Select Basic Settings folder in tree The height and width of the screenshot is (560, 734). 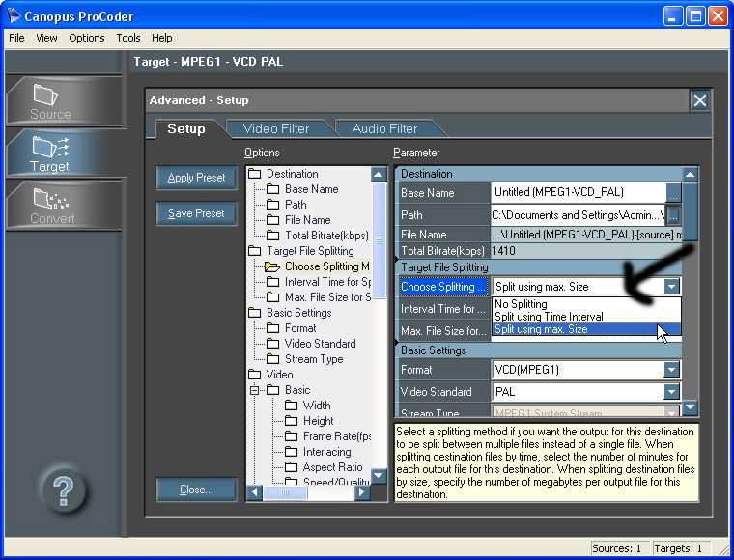291,313
